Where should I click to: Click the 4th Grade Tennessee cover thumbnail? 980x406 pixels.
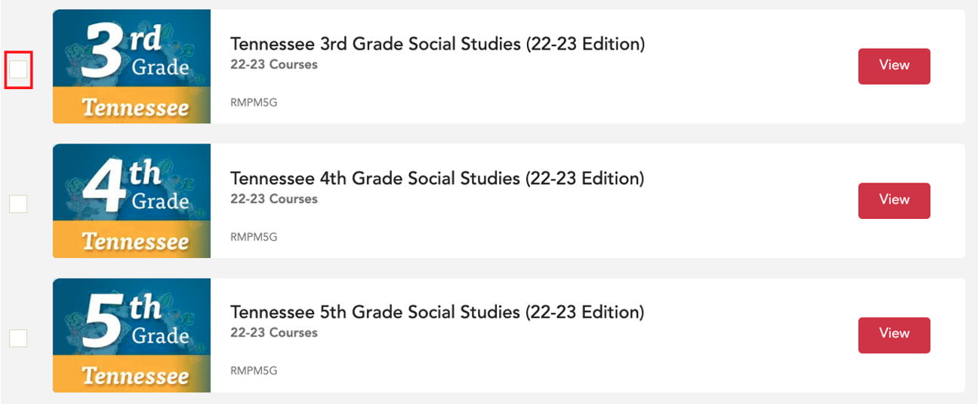131,201
